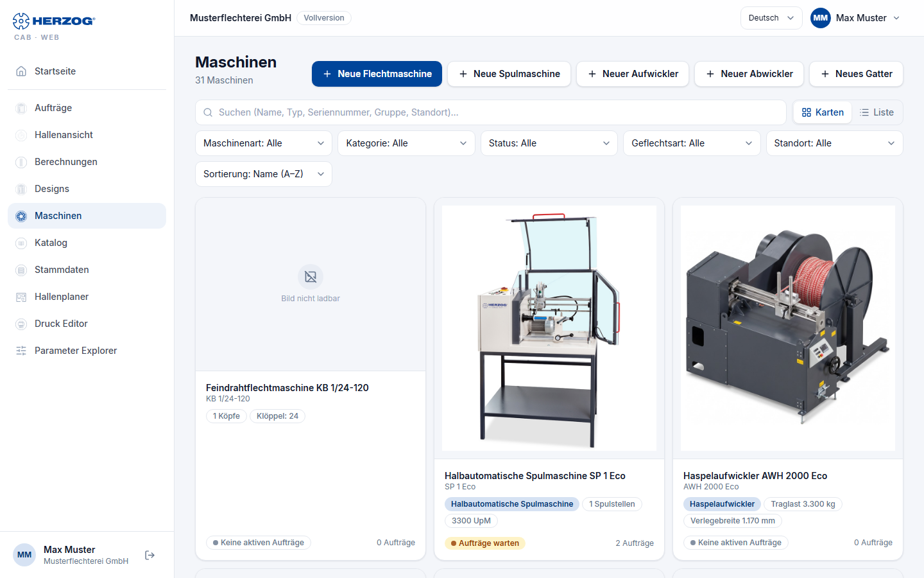The height and width of the screenshot is (578, 924).
Task: Click the magnifier icon in the search bar
Action: [x=208, y=112]
